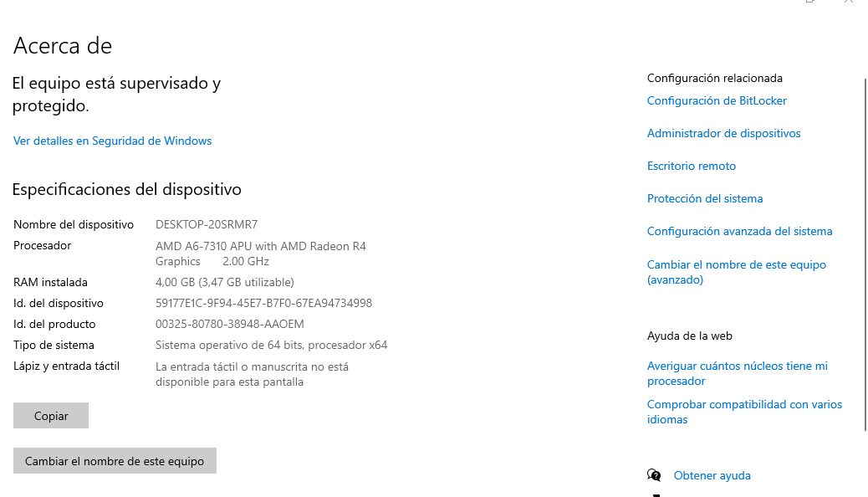This screenshot has width=868, height=497.
Task: Launch Administrador de dispositivos
Action: [723, 133]
